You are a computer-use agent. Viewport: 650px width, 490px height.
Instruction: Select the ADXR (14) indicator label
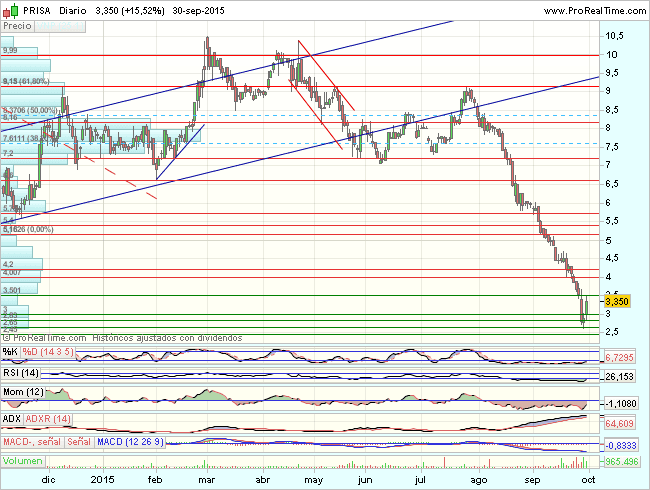(x=48, y=419)
